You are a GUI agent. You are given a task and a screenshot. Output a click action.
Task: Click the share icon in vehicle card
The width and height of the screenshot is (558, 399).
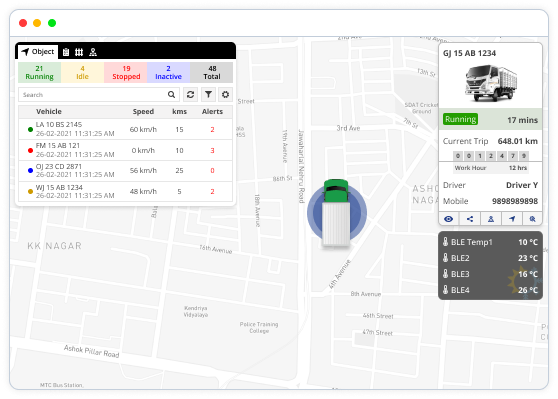[x=470, y=219]
